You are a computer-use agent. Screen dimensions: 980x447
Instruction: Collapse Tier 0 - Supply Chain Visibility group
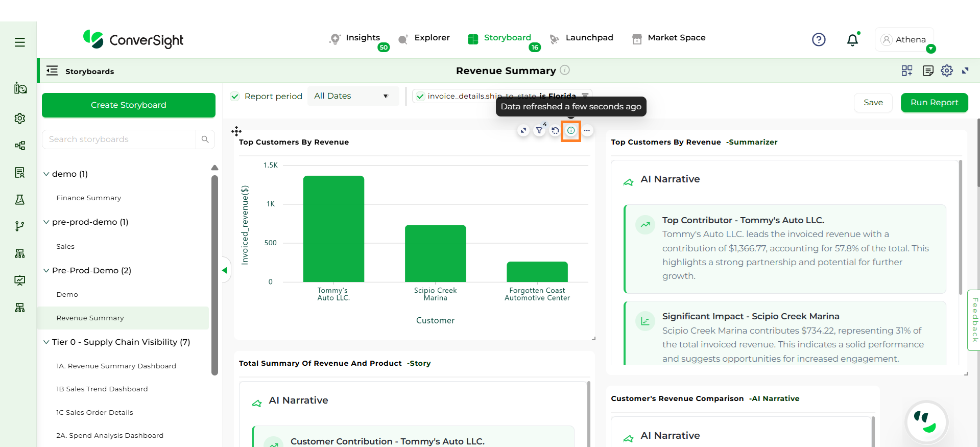tap(46, 342)
